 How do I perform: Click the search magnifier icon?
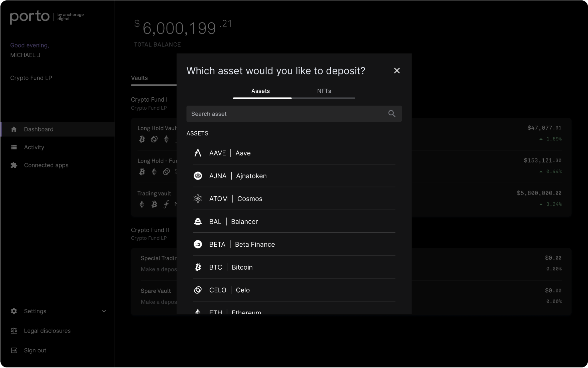point(392,114)
